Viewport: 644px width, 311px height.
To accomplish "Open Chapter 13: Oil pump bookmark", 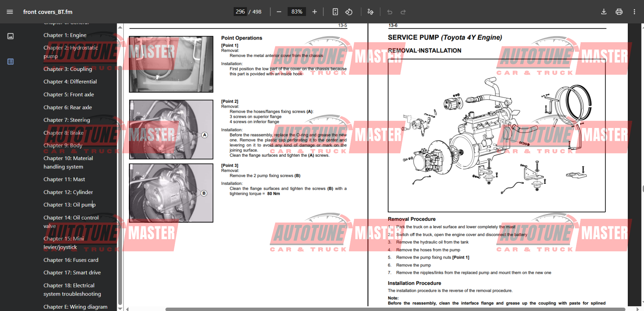I will [69, 205].
